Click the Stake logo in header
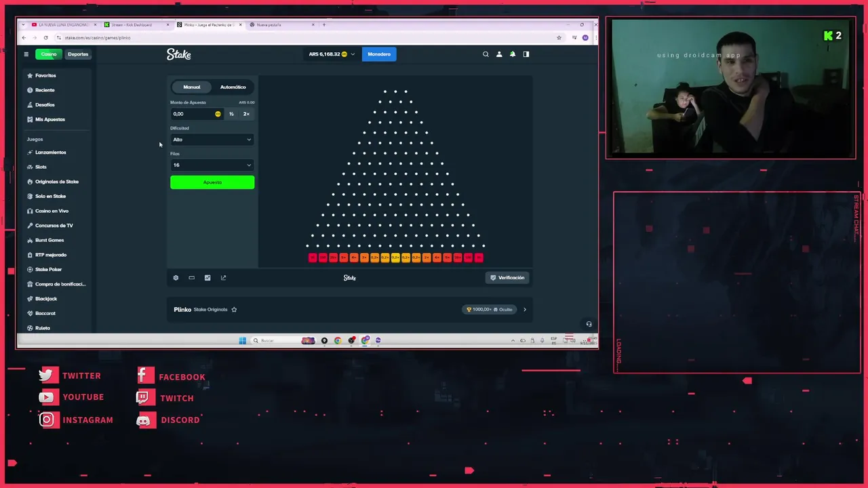 [x=179, y=54]
